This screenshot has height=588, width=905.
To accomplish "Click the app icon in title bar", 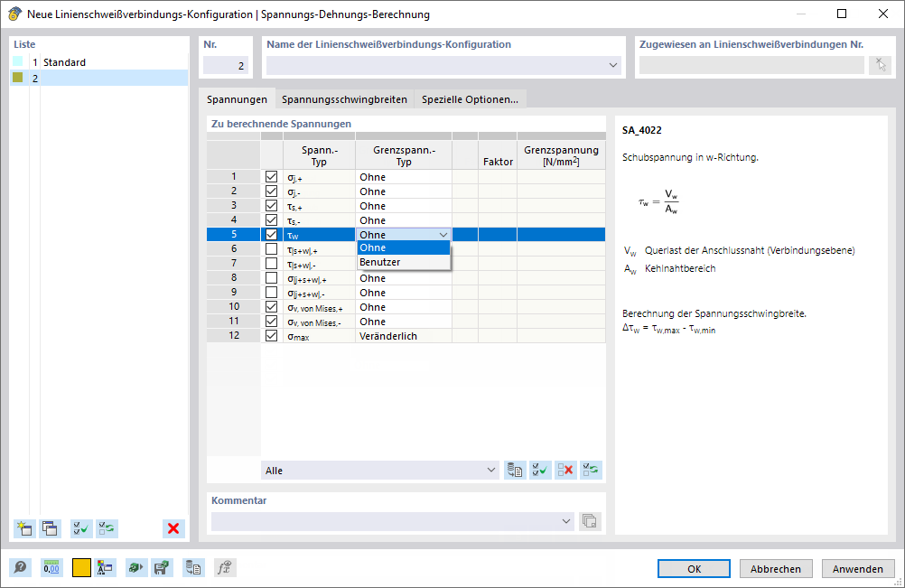I will [14, 14].
